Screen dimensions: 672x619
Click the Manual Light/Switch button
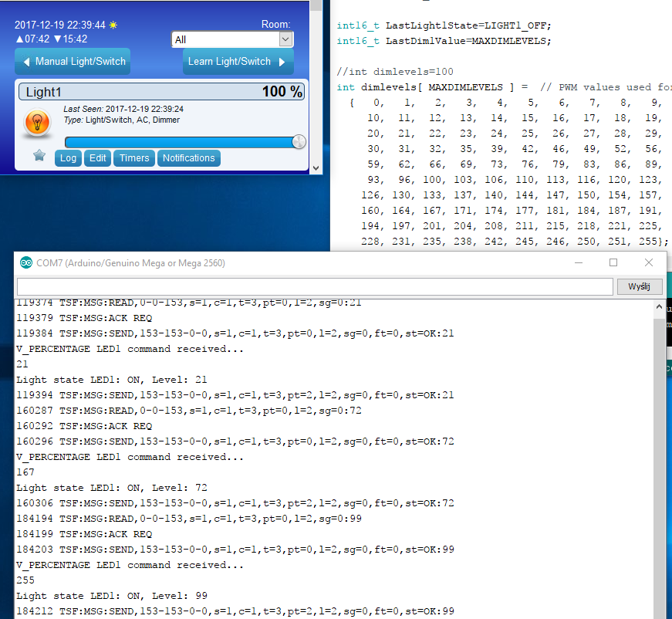tap(73, 62)
